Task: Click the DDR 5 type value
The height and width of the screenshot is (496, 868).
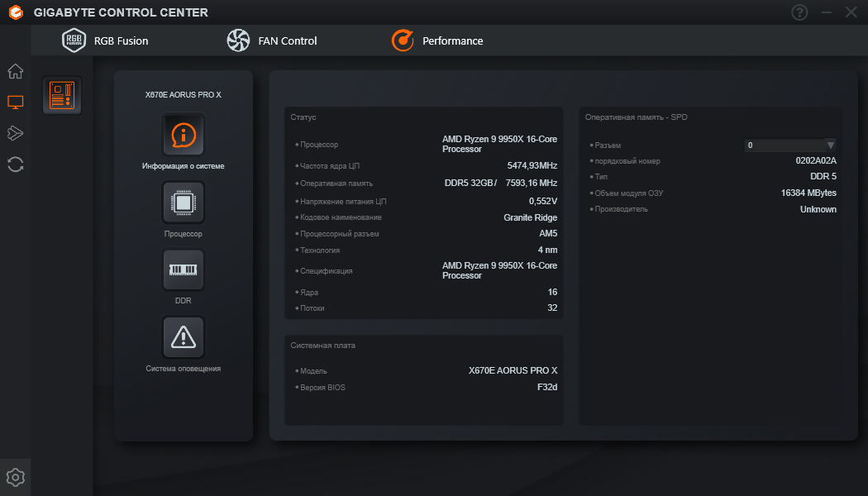Action: [823, 176]
